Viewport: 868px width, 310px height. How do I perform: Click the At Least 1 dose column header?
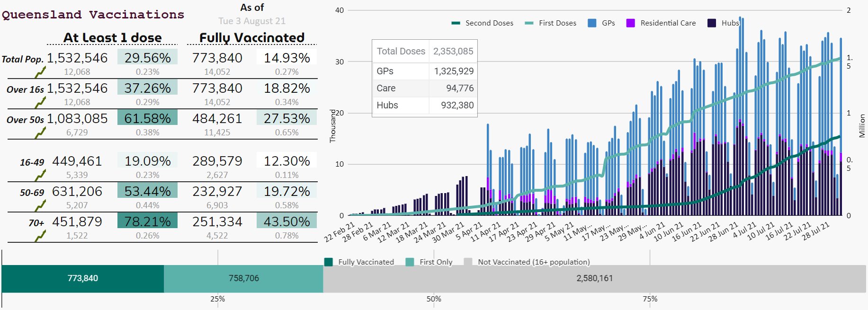point(112,37)
